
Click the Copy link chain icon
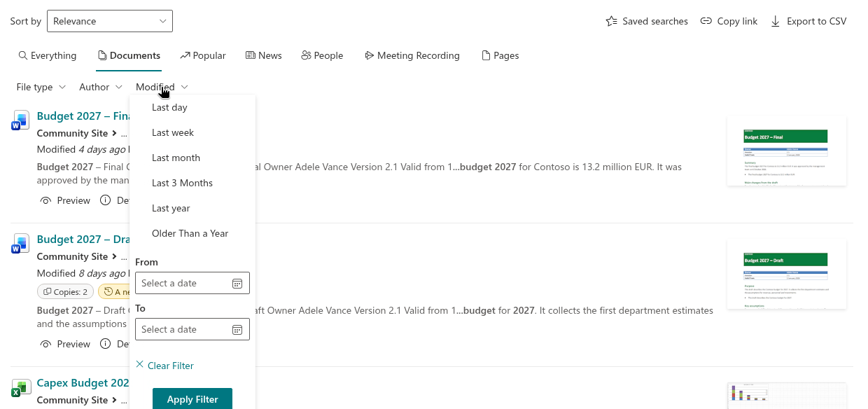click(x=706, y=21)
